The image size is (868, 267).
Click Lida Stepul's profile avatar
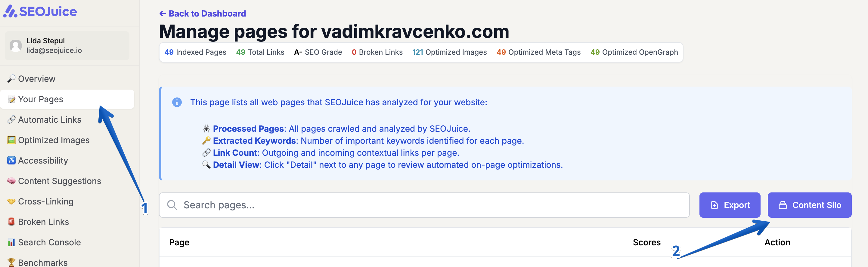click(x=16, y=45)
